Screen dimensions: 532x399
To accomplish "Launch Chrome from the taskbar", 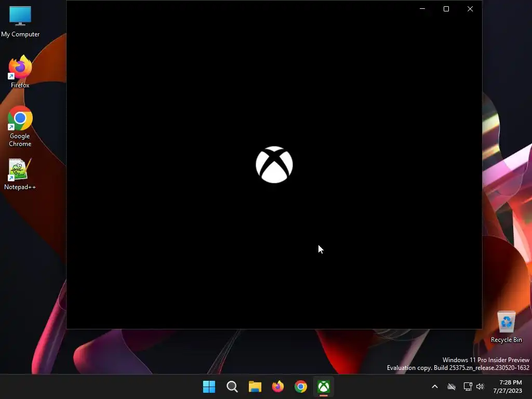I will pos(301,387).
